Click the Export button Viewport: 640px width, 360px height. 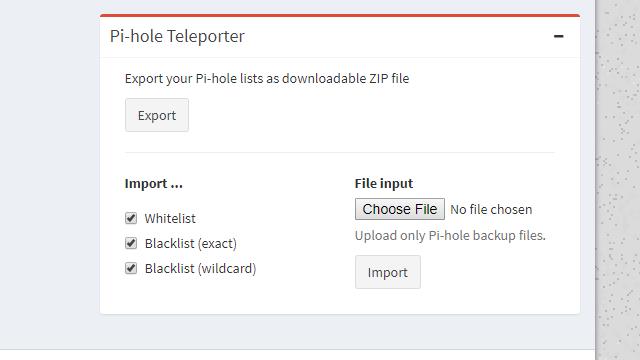point(157,115)
